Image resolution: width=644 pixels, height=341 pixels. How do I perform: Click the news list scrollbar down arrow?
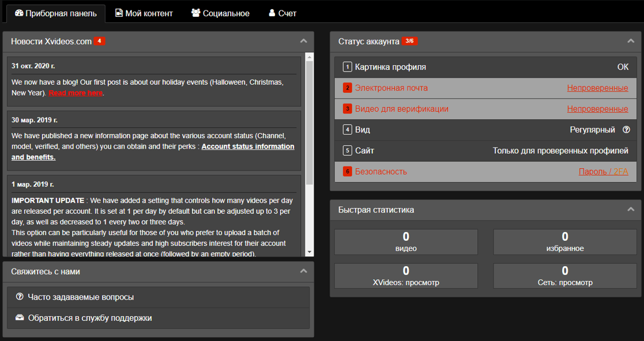coord(310,252)
